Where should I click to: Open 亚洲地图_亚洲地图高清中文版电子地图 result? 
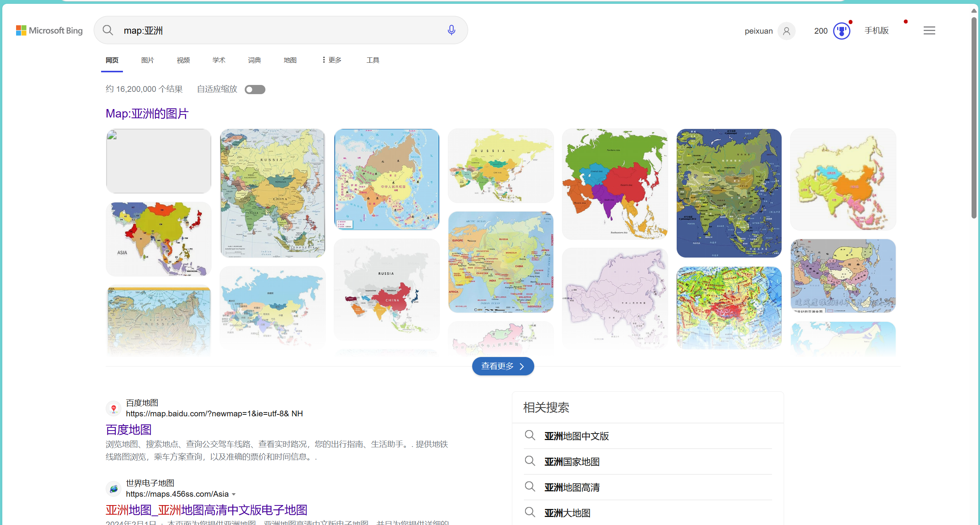pyautogui.click(x=206, y=510)
